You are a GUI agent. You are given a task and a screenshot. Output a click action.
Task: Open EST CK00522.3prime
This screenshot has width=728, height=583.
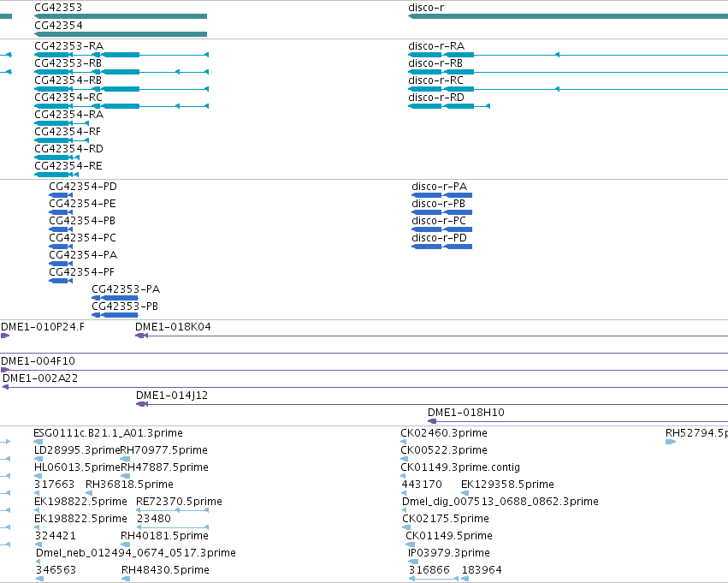tap(405, 459)
